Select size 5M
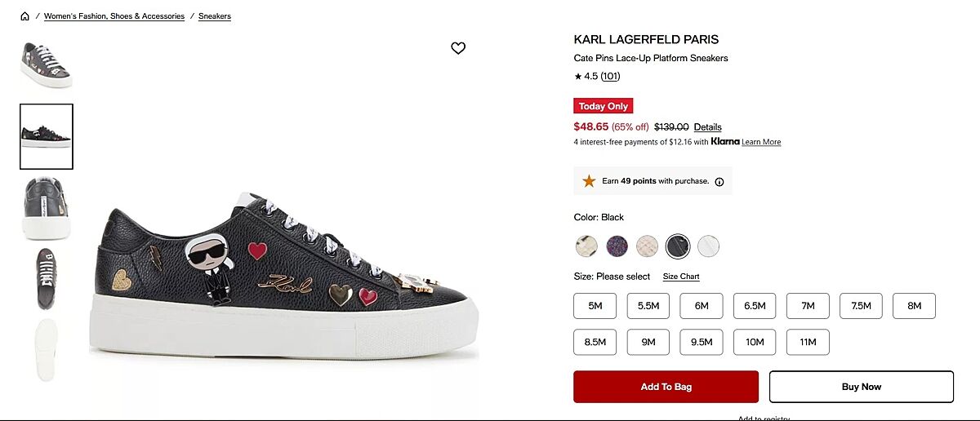 [595, 306]
